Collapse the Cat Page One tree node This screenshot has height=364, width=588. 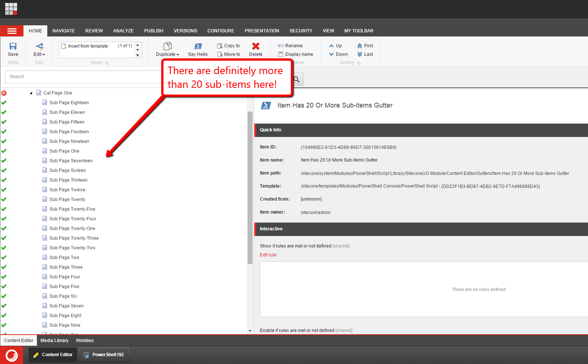31,93
